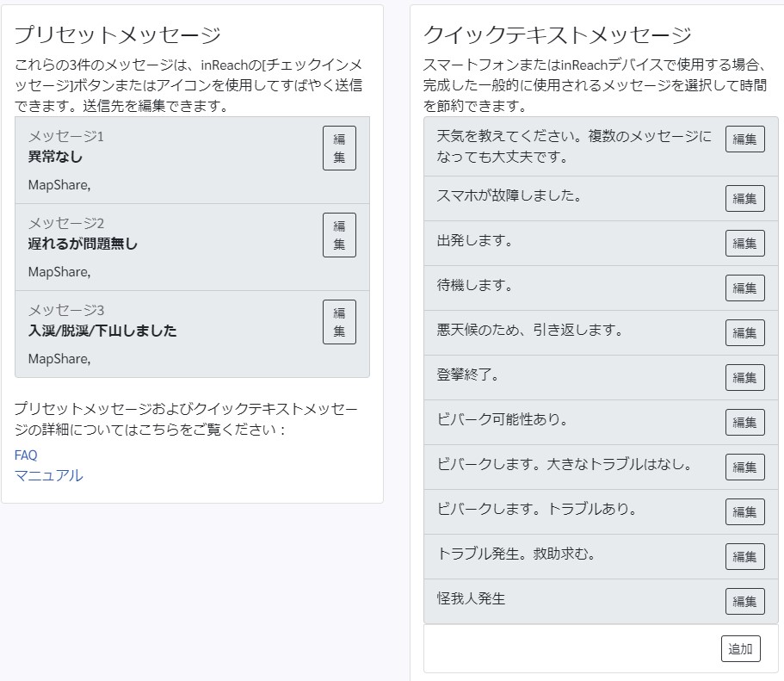Edit the ビバーク可能性あり quick text
Screen dimensions: 784x681
(x=744, y=423)
